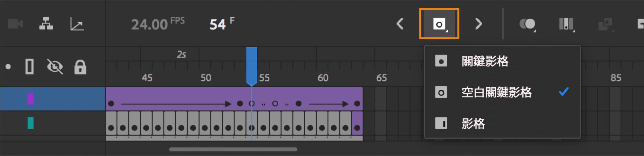Select 影格 from the dropdown menu
Viewport: 644px width, 156px height.
point(473,124)
